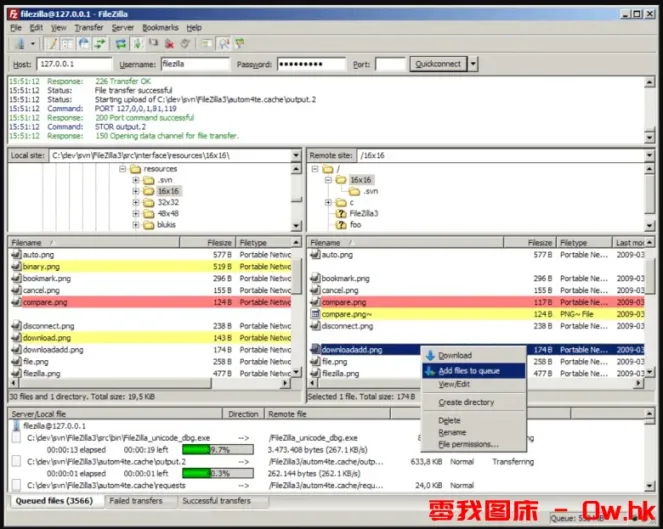The width and height of the screenshot is (663, 529).
Task: Click the Disconnect from server icon
Action: point(170,44)
